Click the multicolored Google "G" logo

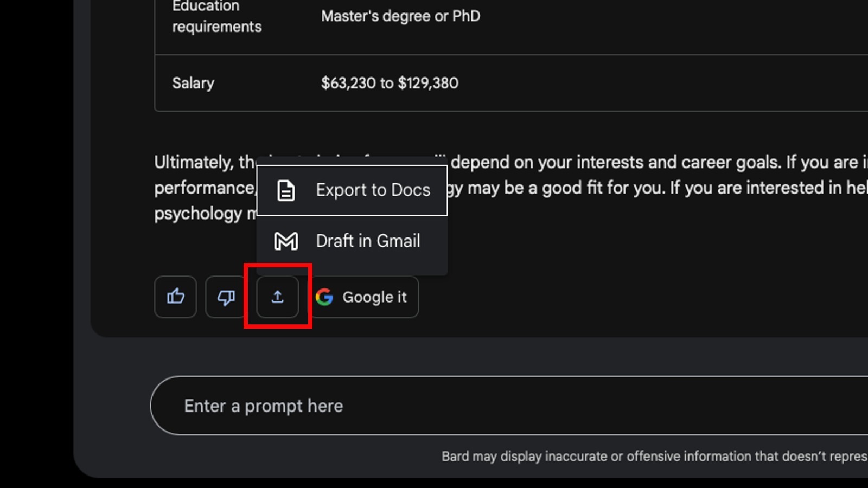pos(325,298)
